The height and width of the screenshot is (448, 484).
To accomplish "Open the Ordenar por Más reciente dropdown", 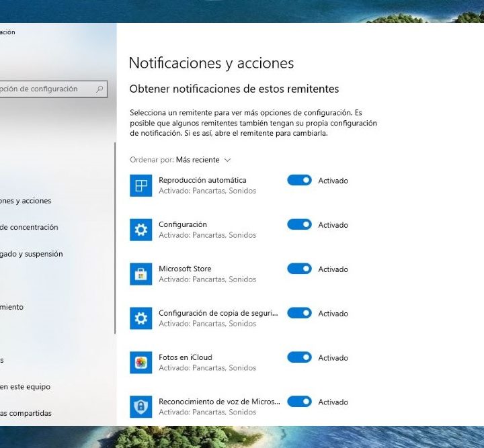I will pyautogui.click(x=204, y=160).
